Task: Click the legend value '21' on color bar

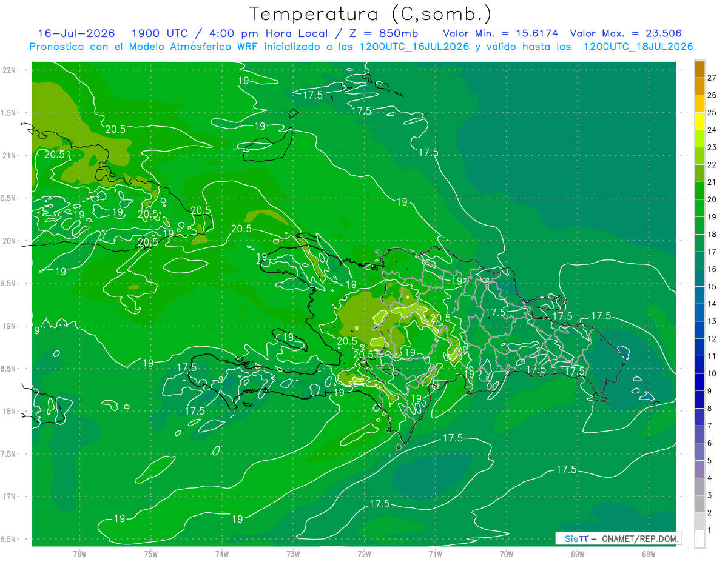Action: pos(712,182)
